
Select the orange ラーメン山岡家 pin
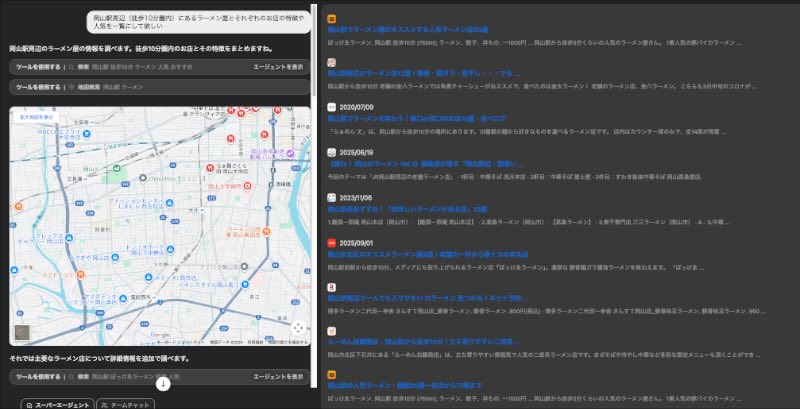[x=265, y=234]
